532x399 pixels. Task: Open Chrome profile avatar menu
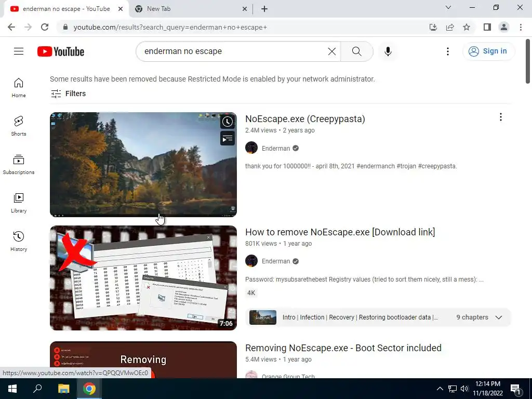tap(504, 27)
